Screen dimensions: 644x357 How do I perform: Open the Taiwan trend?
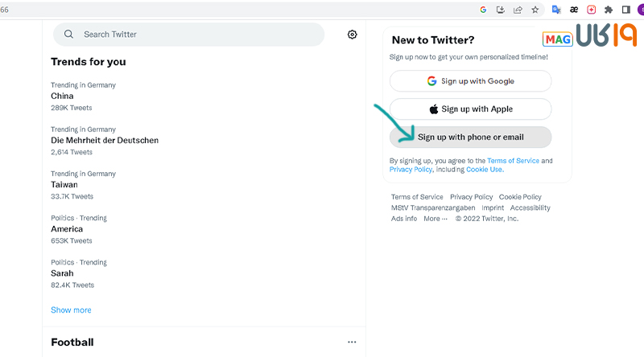pos(64,185)
